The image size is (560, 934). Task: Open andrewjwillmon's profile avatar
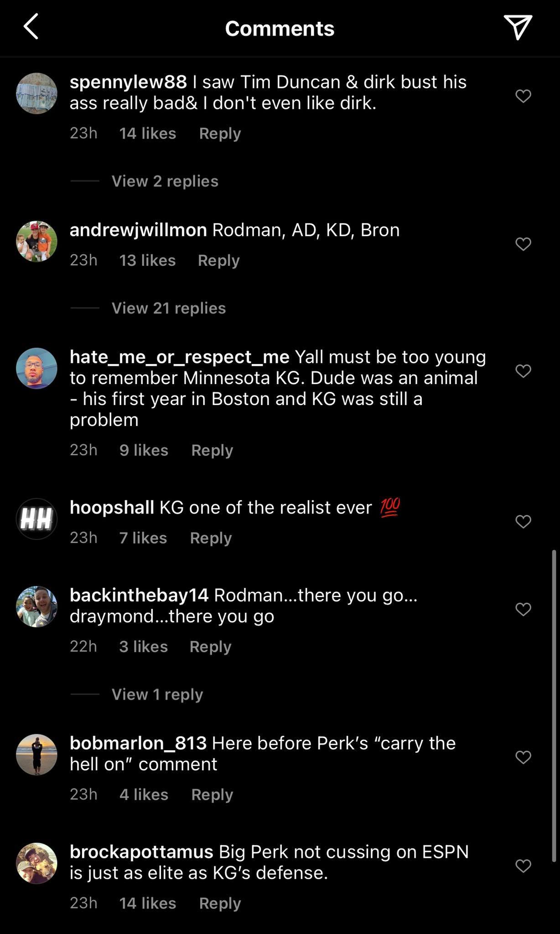[36, 242]
